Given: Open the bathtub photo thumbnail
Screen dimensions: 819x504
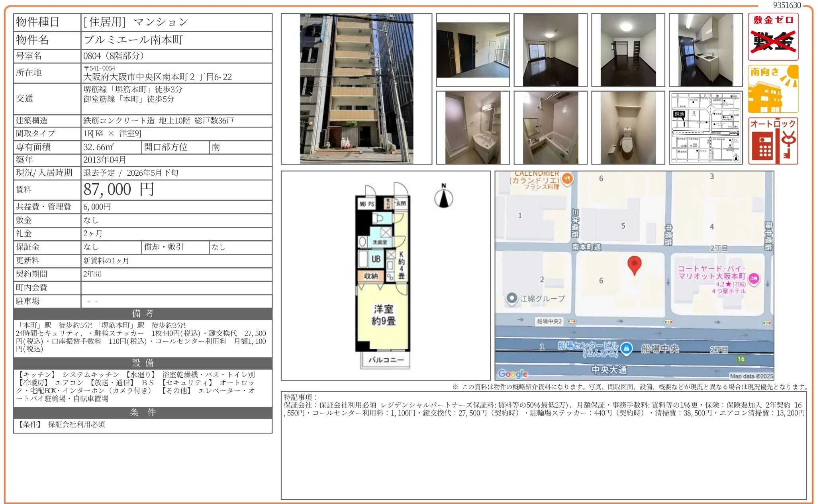Looking at the screenshot, I should tap(551, 127).
